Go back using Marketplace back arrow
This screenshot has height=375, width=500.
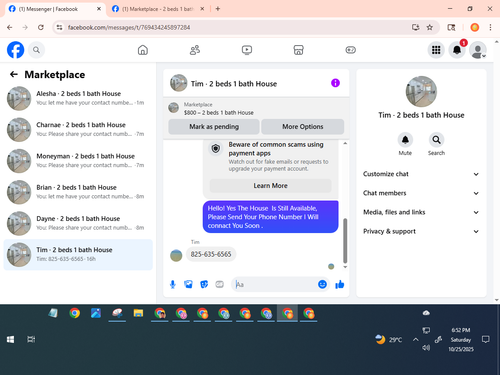point(14,74)
